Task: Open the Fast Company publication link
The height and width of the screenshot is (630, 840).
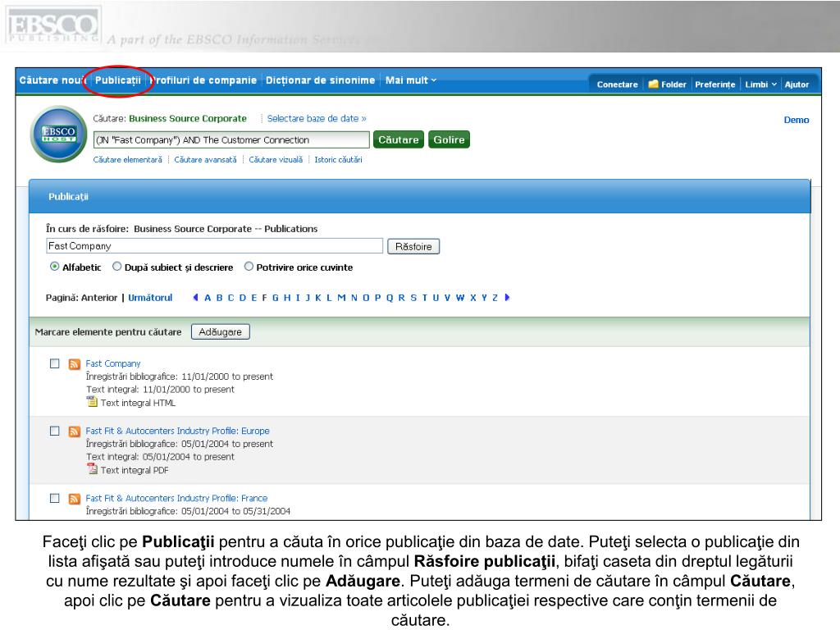Action: point(113,363)
